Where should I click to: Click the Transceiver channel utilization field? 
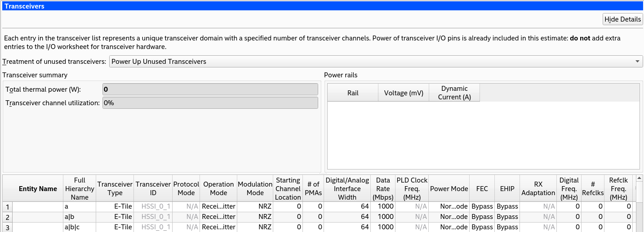[x=210, y=103]
